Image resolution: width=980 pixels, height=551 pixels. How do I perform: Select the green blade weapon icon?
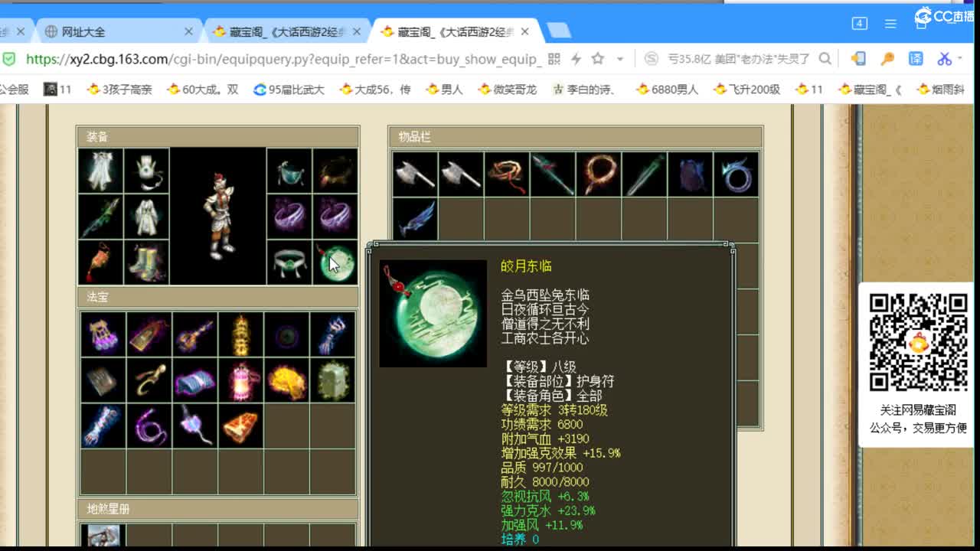coord(100,217)
